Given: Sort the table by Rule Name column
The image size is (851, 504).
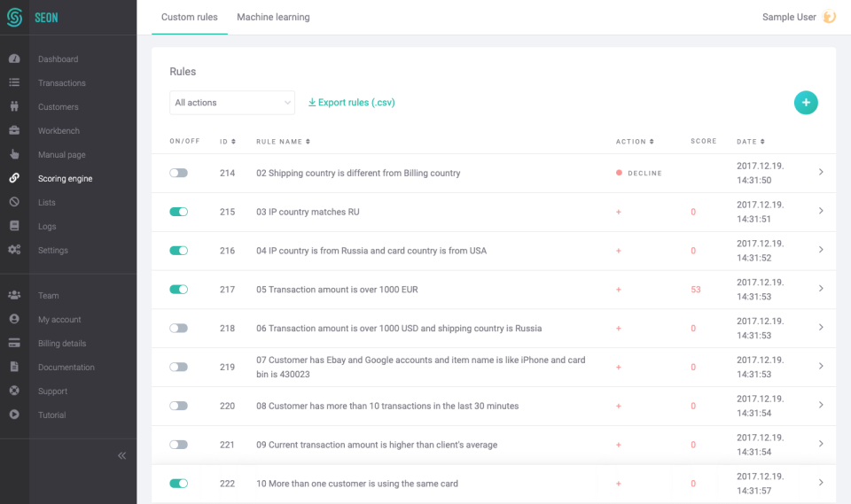Looking at the screenshot, I should point(283,142).
